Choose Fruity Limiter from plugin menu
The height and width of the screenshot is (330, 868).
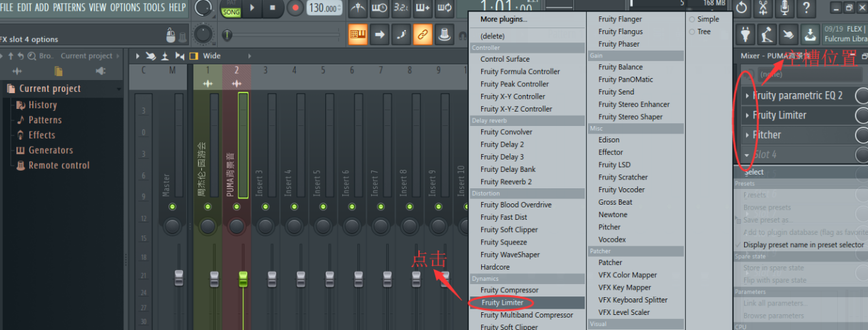tap(502, 303)
